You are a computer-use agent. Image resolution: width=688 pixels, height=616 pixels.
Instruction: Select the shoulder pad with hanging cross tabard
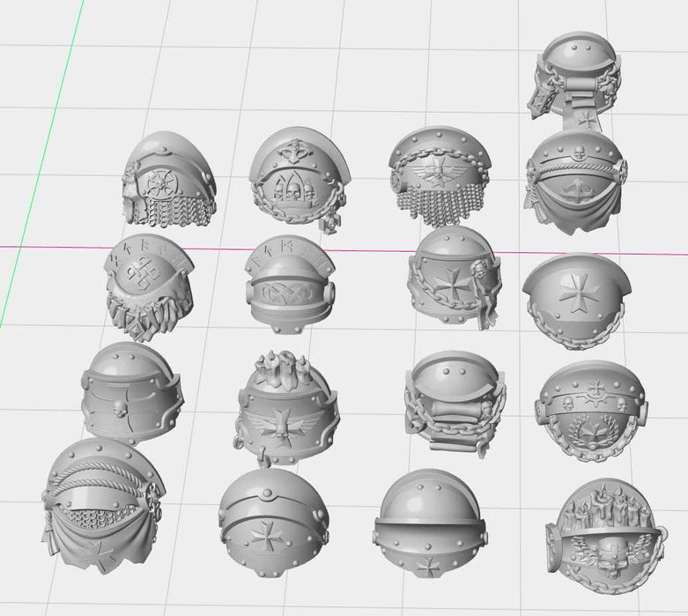pos(574,81)
